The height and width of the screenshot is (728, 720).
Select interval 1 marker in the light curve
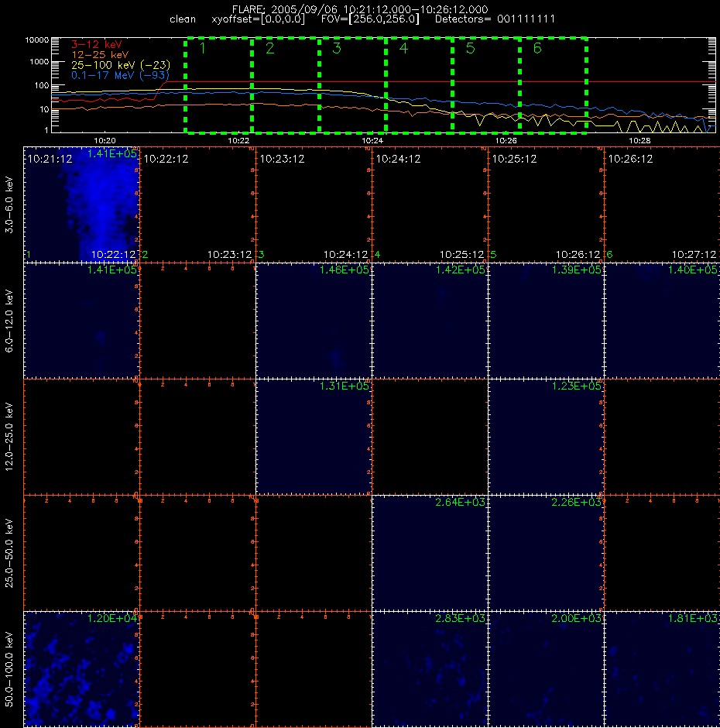click(202, 48)
